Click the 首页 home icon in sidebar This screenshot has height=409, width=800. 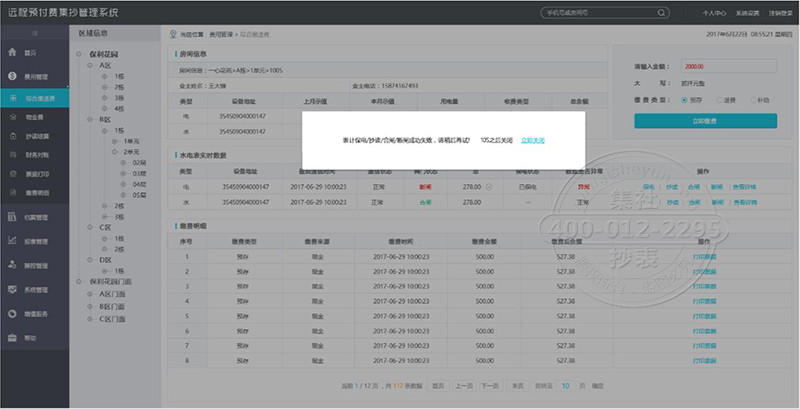click(10, 51)
